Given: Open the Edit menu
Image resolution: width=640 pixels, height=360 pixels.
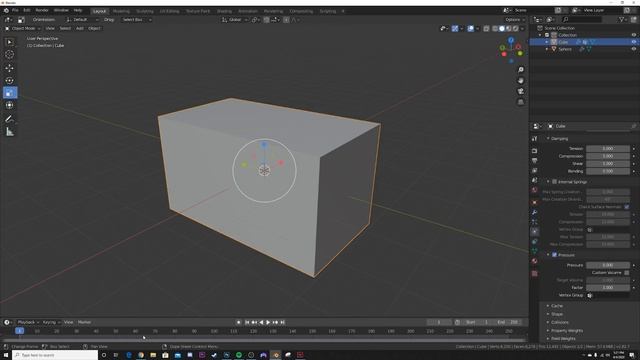Looking at the screenshot, I should coord(27,10).
